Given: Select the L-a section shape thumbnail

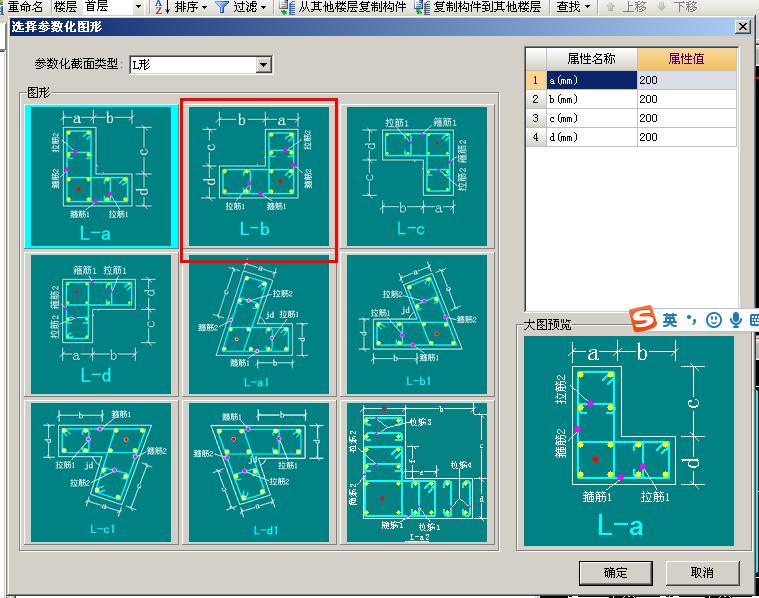Looking at the screenshot, I should click(101, 176).
